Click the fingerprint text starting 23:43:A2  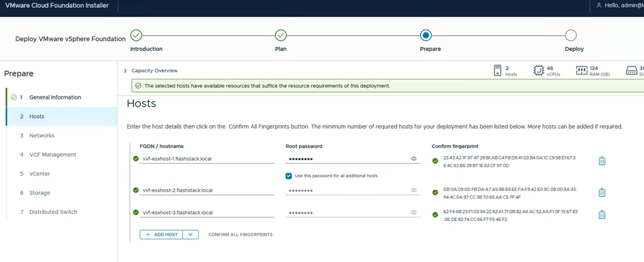[x=509, y=161]
